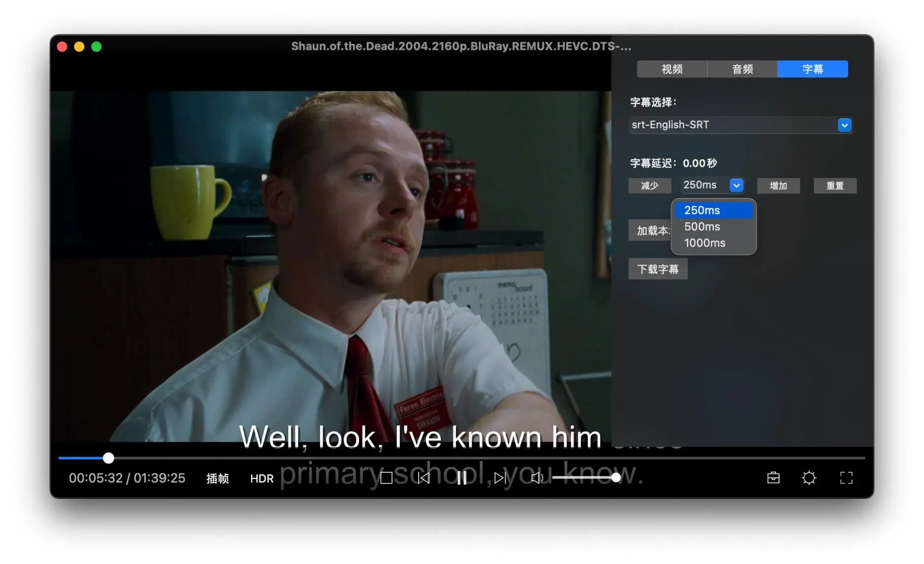Skip to the previous track
The image size is (924, 564).
[424, 478]
